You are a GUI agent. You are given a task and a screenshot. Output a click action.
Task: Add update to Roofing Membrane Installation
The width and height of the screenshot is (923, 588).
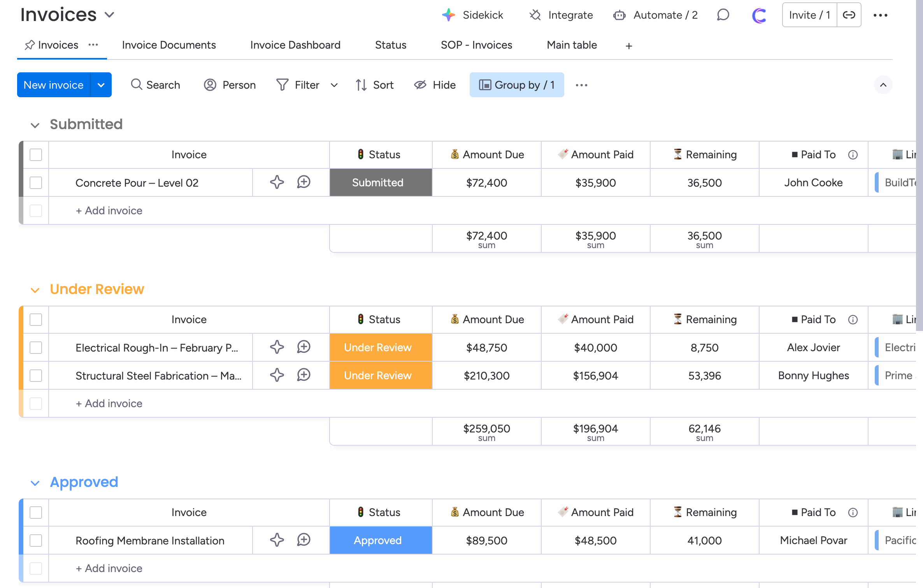click(x=304, y=540)
